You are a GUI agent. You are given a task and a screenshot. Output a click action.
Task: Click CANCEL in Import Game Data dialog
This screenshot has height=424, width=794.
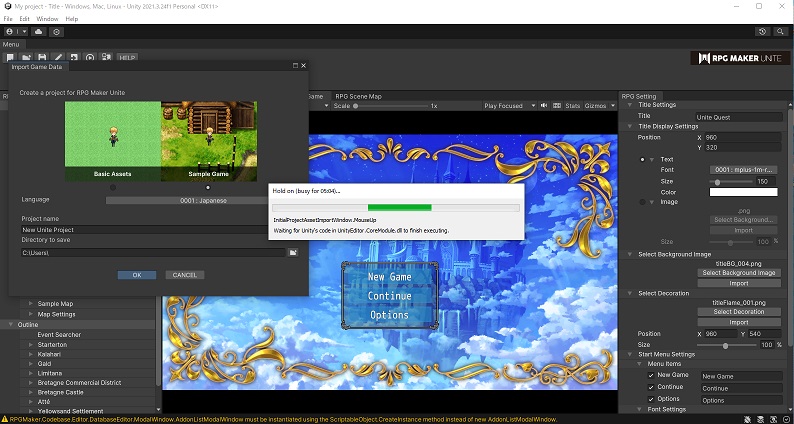tap(184, 275)
